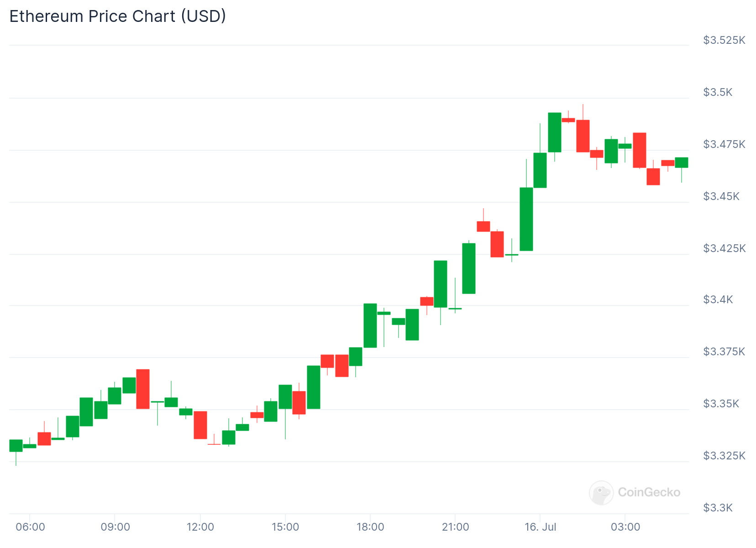The width and height of the screenshot is (756, 548).
Task: Click the Ethereum Price Chart (USD) title
Action: click(x=118, y=16)
